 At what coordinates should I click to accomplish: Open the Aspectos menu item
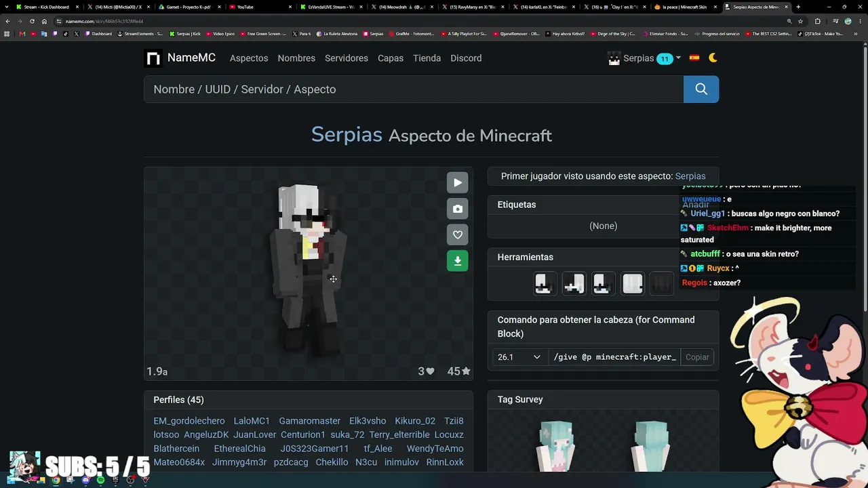coord(249,58)
